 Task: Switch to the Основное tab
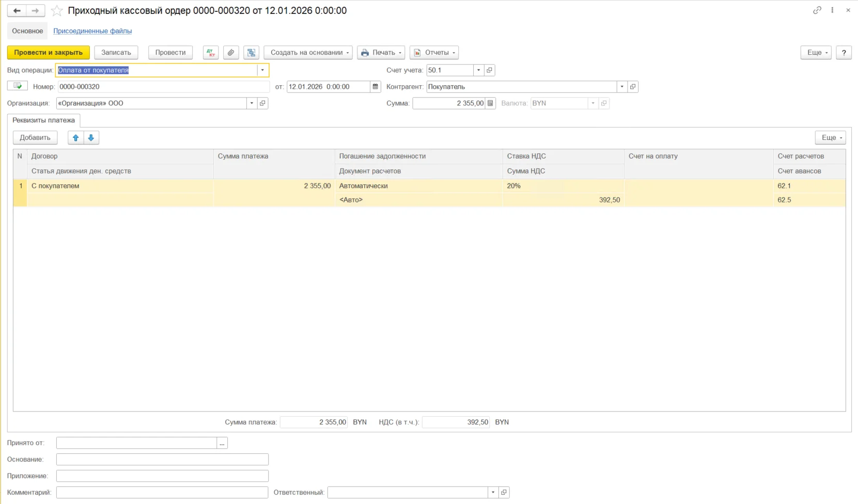[27, 31]
